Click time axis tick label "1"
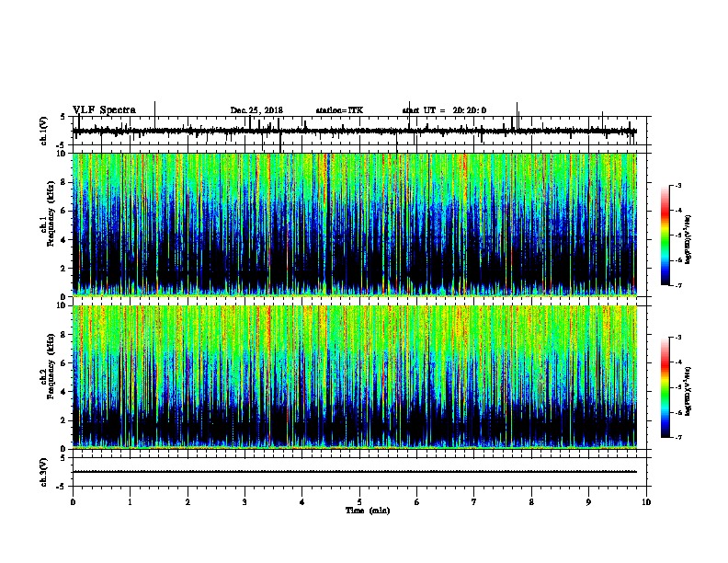728x563 pixels. click(x=130, y=502)
